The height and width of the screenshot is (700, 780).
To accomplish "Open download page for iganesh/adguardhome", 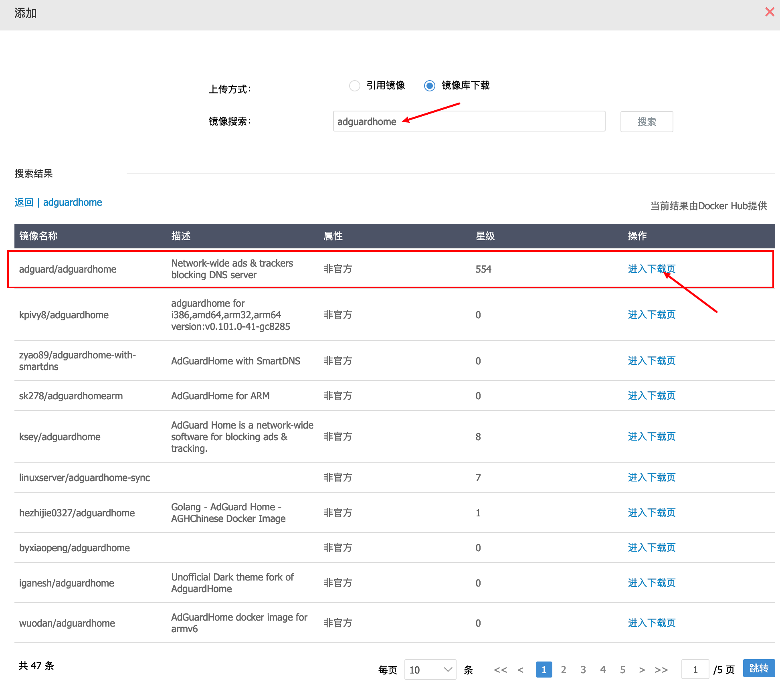I will pyautogui.click(x=651, y=583).
